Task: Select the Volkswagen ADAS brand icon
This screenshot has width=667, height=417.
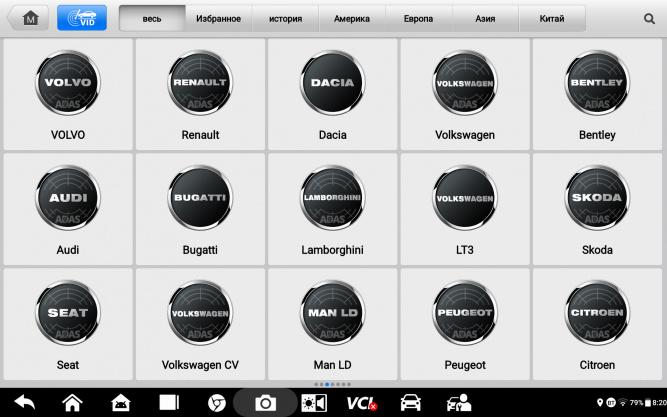Action: pyautogui.click(x=465, y=83)
